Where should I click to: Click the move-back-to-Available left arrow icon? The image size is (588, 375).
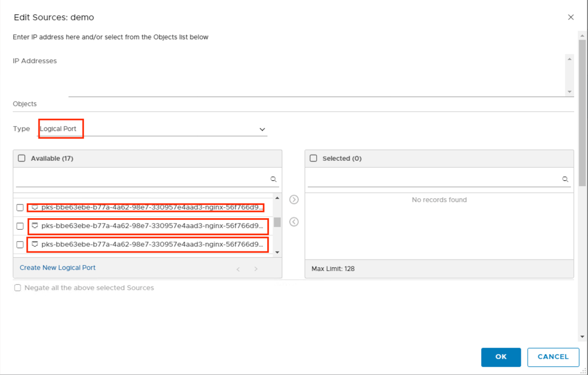(294, 222)
